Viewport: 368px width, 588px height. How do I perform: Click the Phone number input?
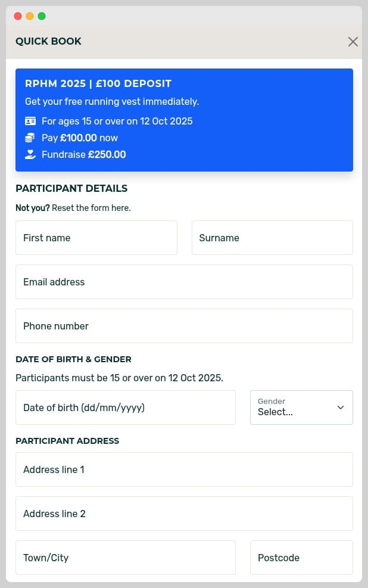[184, 326]
